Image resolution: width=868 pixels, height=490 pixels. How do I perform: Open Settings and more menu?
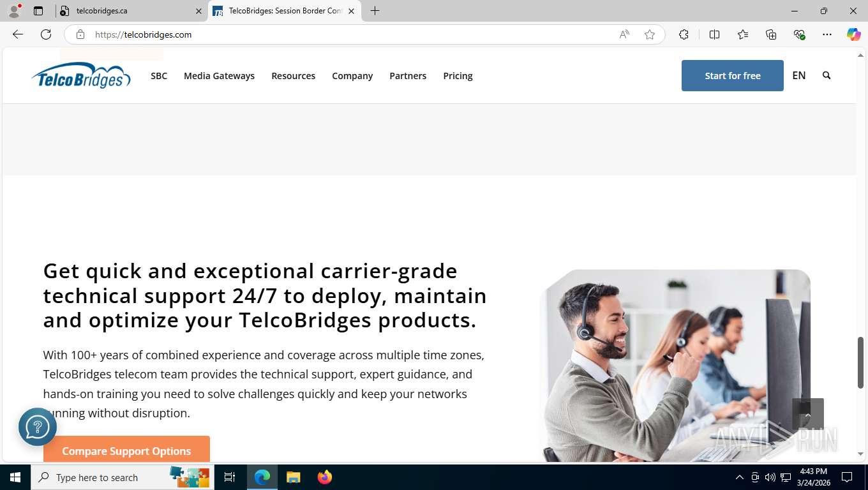click(x=827, y=34)
